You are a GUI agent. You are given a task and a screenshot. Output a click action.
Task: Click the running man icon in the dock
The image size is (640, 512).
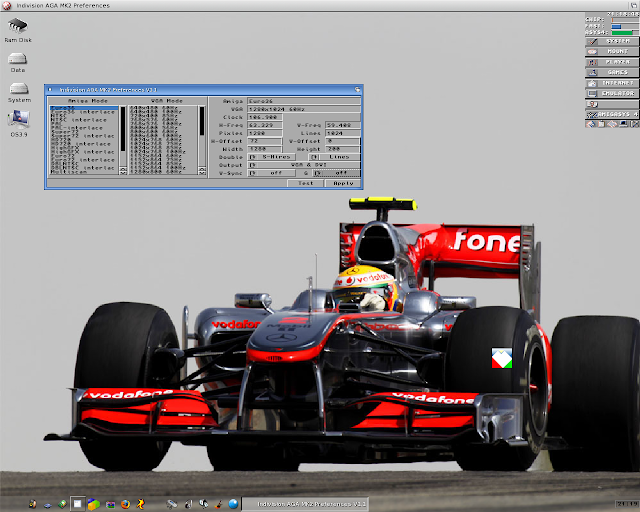pos(140,504)
